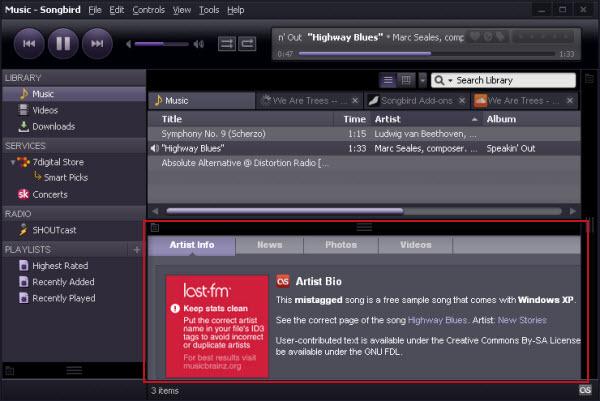Mute using the low-volume speaker icon
This screenshot has width=600, height=401.
pos(129,44)
